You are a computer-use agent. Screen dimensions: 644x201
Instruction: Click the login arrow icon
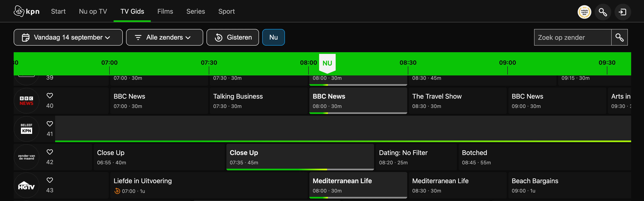coord(622,12)
